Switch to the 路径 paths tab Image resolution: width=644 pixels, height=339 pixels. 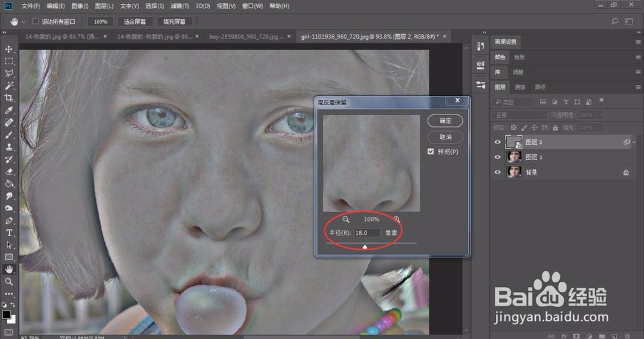(540, 87)
